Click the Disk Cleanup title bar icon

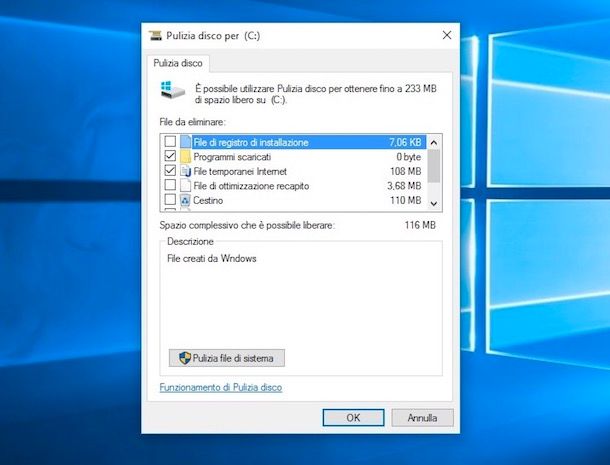155,35
